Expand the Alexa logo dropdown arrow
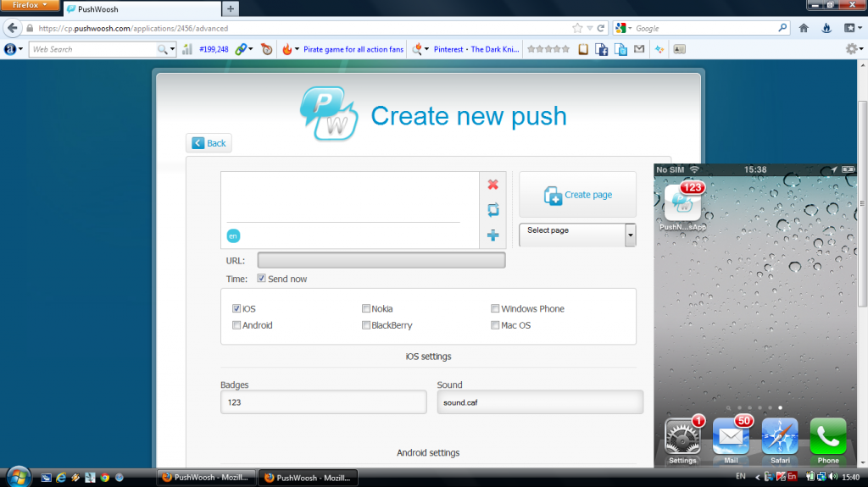The image size is (868, 487). tap(20, 49)
